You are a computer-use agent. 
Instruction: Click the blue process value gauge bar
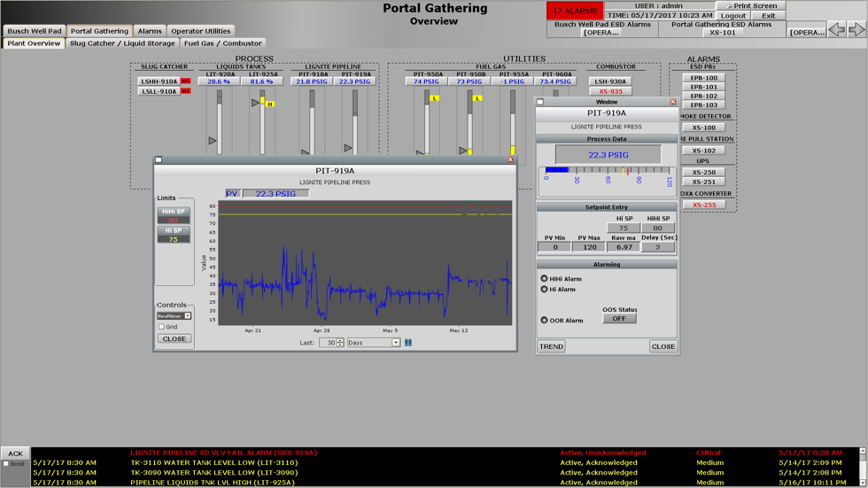click(x=556, y=170)
